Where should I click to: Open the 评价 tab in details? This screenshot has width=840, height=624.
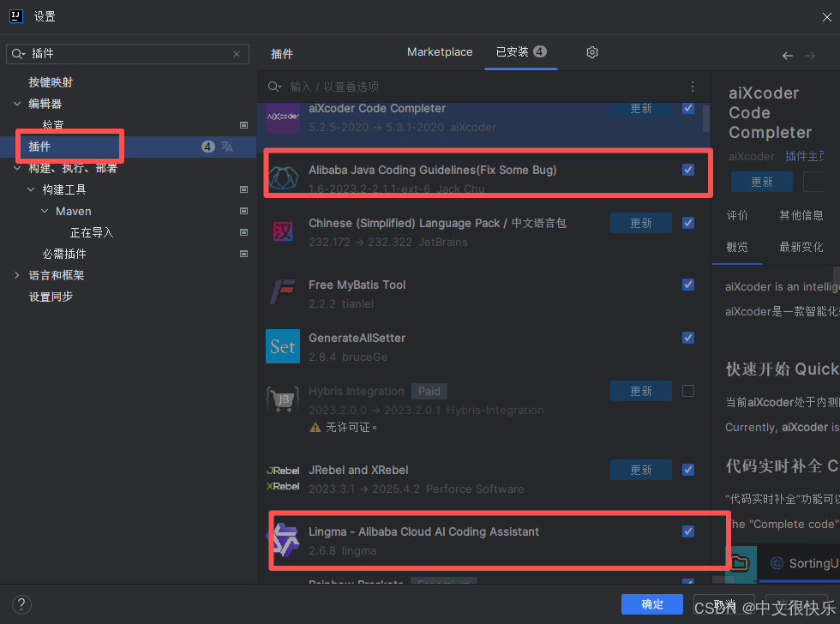coord(737,215)
